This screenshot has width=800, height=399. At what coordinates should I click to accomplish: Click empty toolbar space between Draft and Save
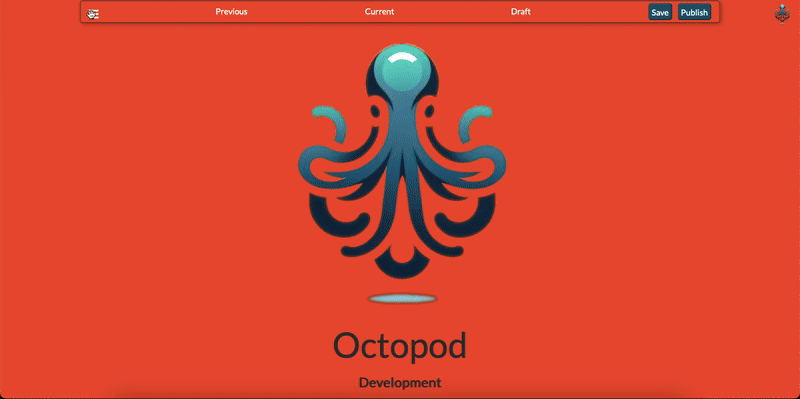[x=589, y=12]
